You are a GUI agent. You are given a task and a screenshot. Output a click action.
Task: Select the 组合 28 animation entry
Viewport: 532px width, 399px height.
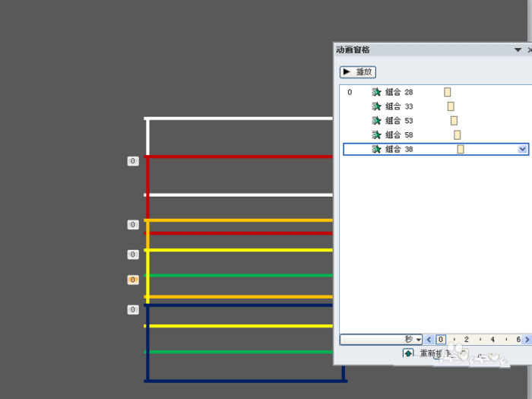(399, 92)
